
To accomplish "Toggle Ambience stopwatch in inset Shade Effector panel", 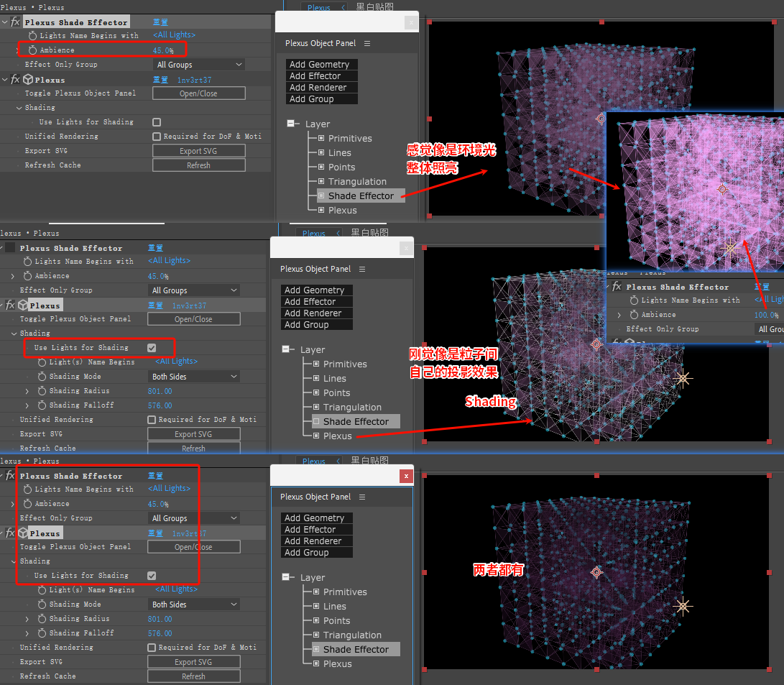I will pyautogui.click(x=634, y=315).
